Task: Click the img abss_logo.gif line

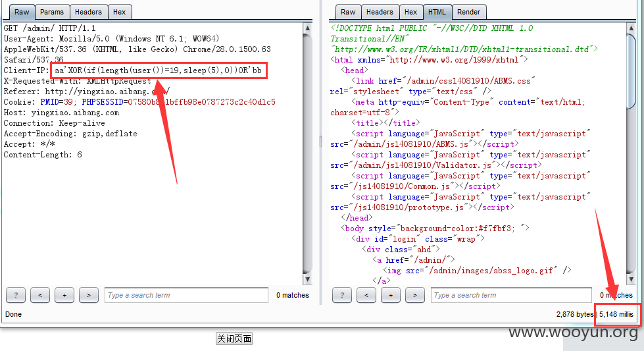Action: (x=477, y=271)
